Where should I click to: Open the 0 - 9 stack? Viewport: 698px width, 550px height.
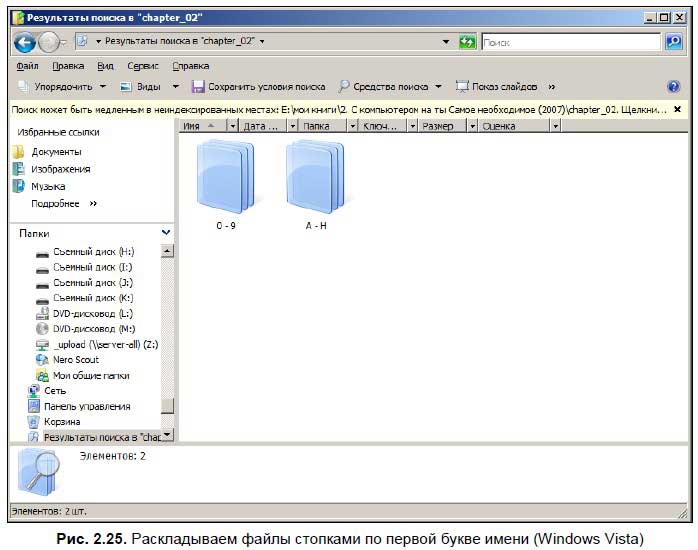tap(226, 185)
